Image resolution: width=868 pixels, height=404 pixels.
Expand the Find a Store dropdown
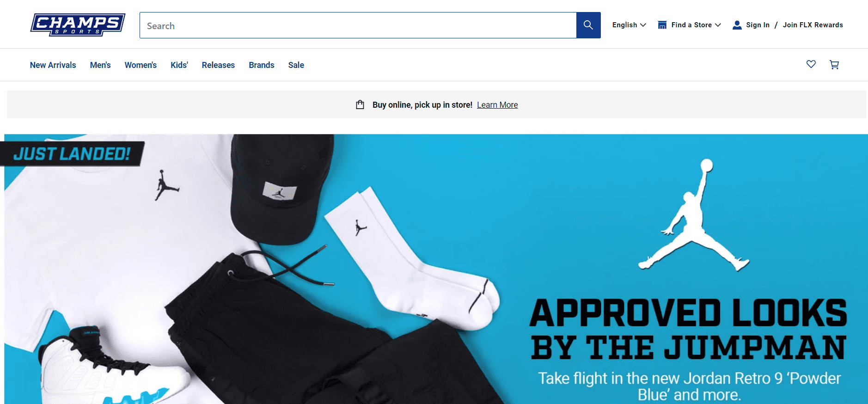(x=696, y=25)
